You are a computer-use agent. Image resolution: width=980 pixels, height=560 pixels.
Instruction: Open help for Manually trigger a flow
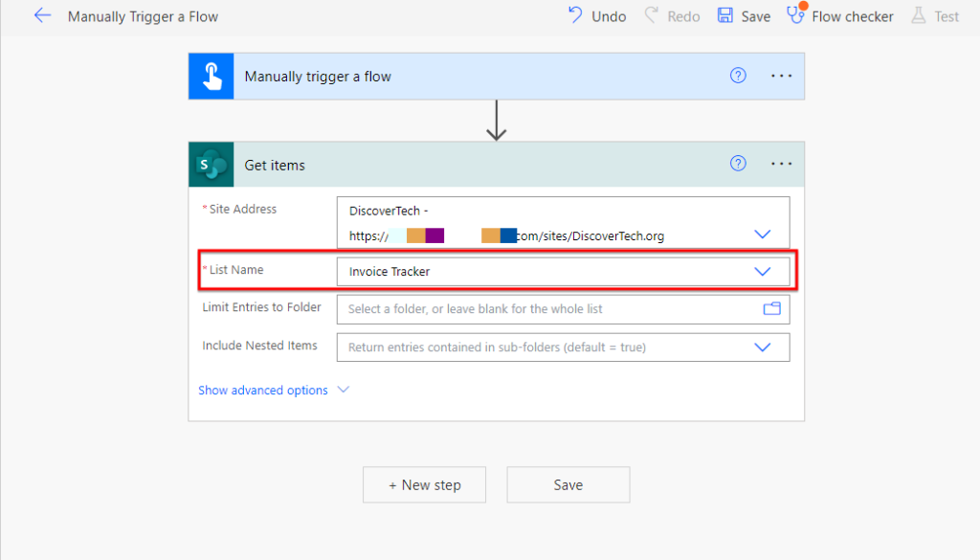(x=738, y=76)
